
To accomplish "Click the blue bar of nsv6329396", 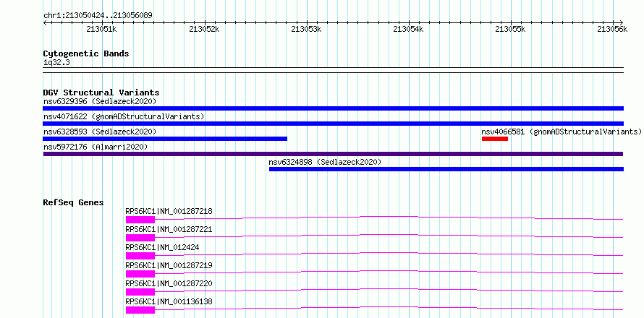I will pos(333,108).
